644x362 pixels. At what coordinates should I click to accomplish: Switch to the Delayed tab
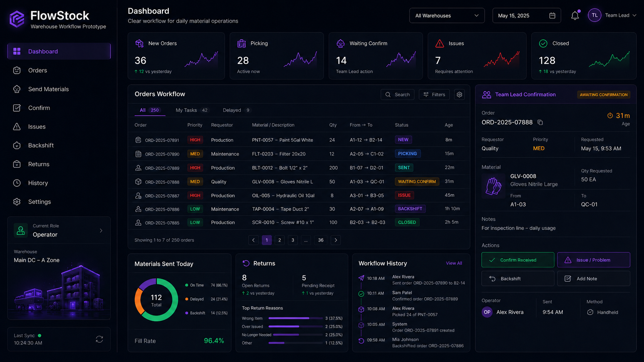[236, 110]
